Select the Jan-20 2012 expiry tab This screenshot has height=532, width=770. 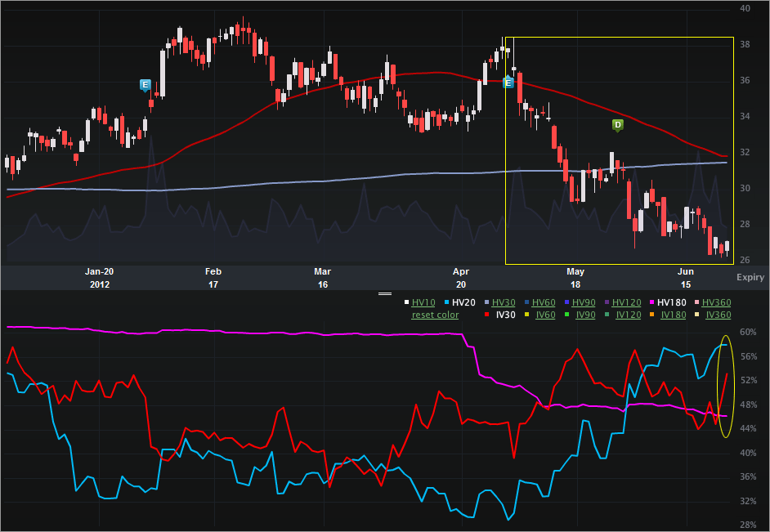(x=98, y=278)
